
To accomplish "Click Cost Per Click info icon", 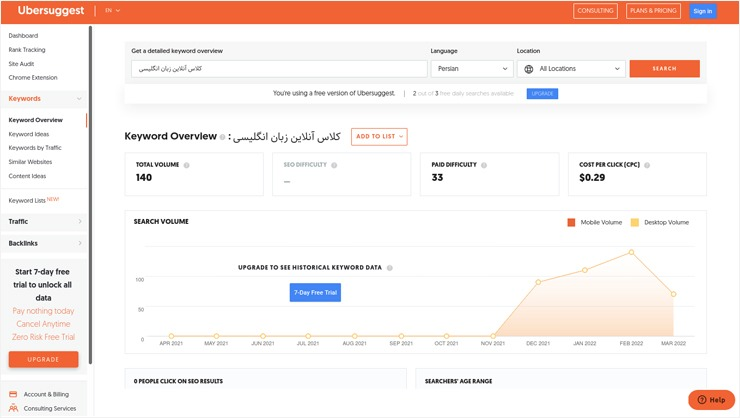I will [x=647, y=165].
